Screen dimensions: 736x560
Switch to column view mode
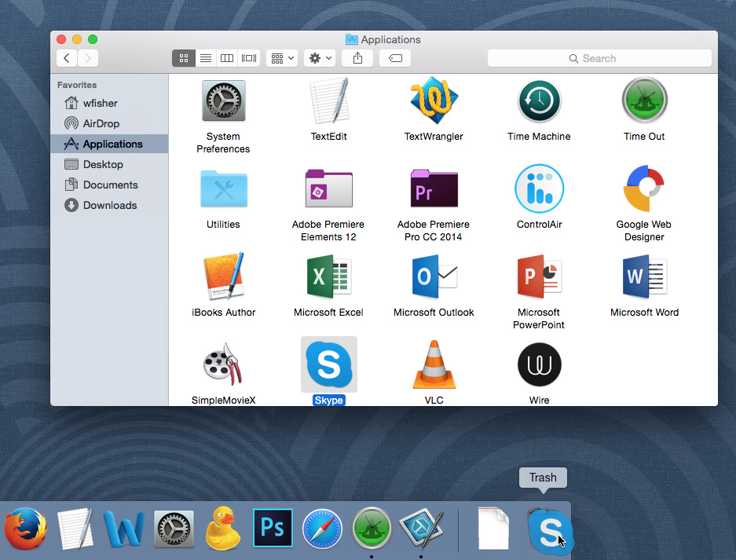tap(227, 58)
